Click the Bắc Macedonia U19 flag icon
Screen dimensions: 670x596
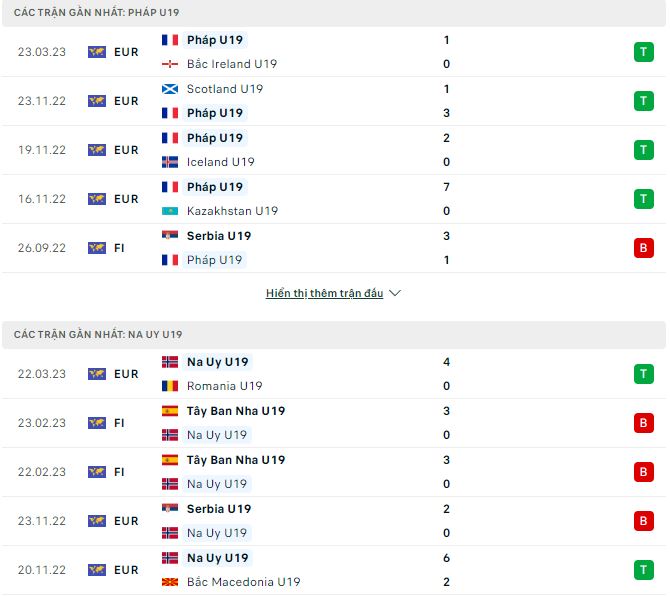pyautogui.click(x=170, y=582)
